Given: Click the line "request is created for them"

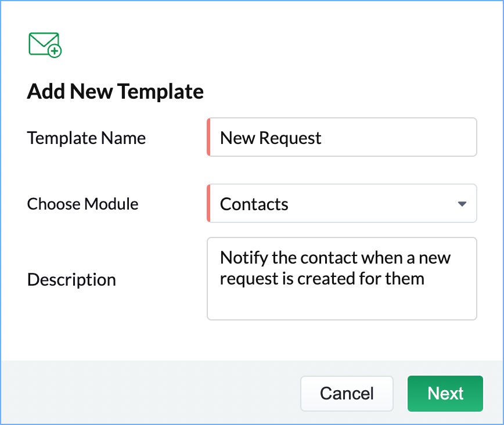Looking at the screenshot, I should (x=322, y=278).
